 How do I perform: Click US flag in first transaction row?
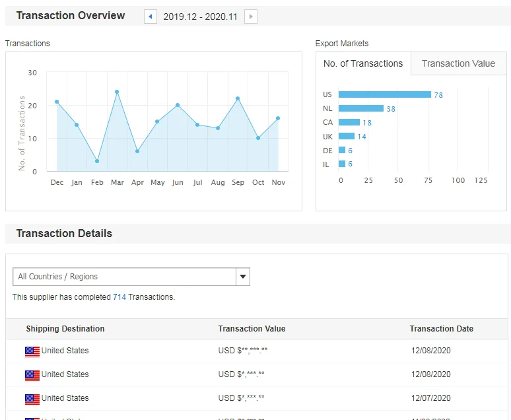32,351
